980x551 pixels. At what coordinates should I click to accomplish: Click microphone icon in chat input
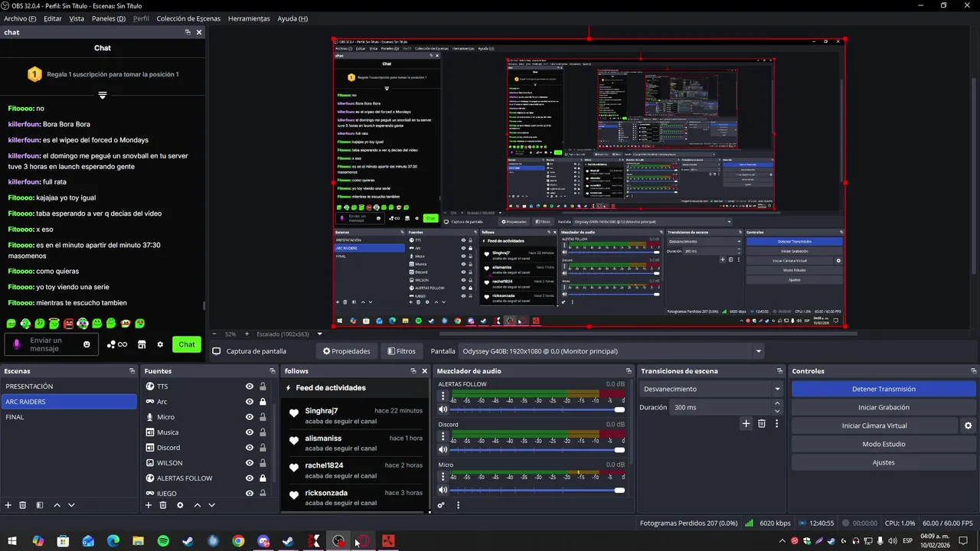pyautogui.click(x=17, y=344)
